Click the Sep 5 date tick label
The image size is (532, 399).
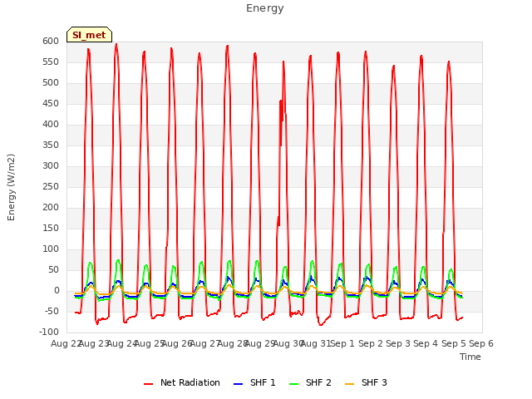(454, 343)
